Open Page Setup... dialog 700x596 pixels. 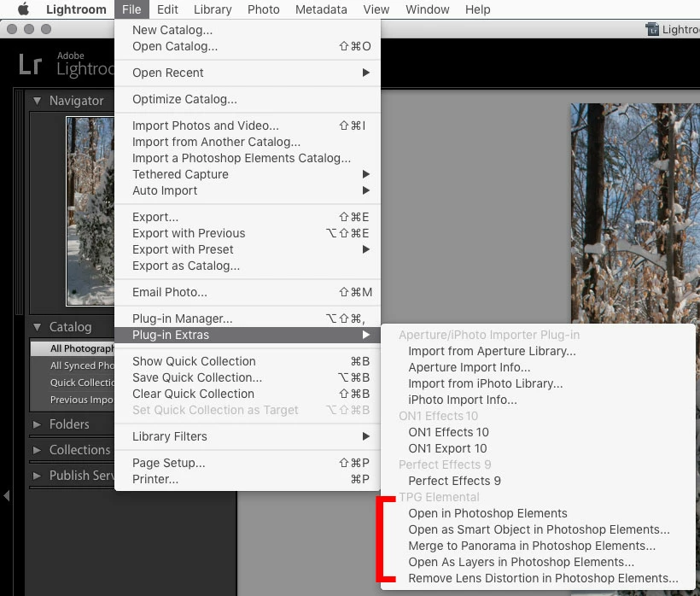click(x=248, y=463)
